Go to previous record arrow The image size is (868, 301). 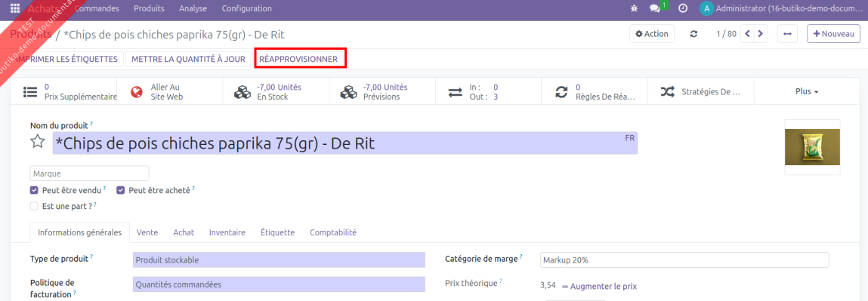[748, 34]
